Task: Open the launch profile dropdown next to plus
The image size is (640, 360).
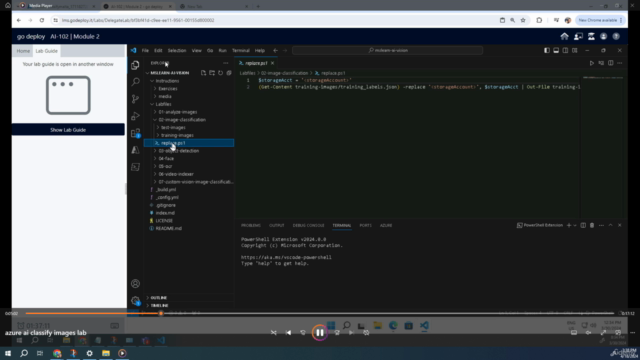Action: point(575,225)
